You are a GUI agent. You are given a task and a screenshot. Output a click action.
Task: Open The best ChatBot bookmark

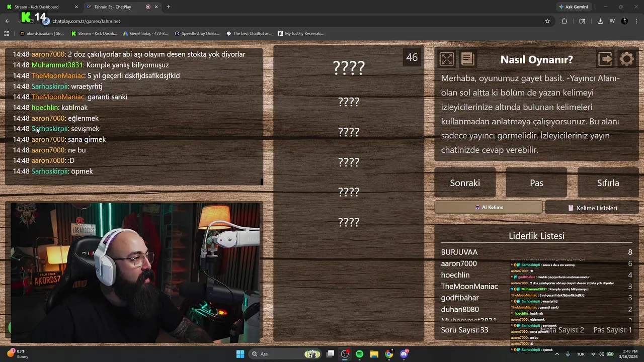point(249,34)
